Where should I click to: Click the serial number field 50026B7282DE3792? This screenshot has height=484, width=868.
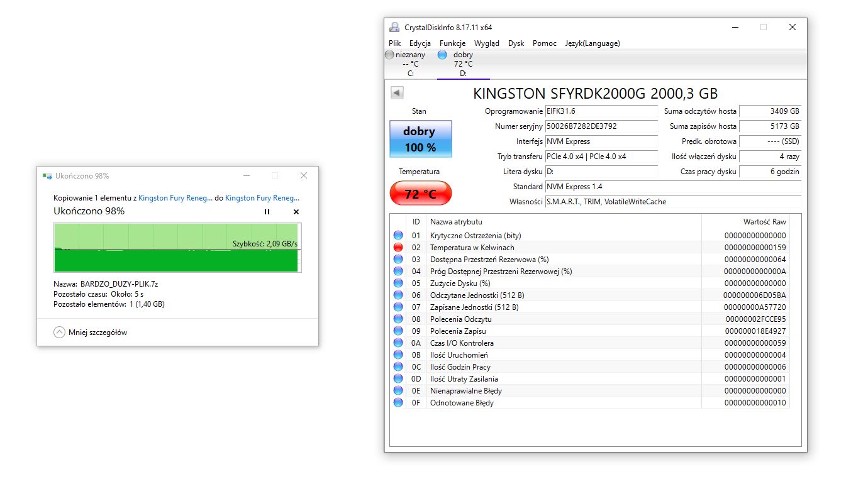601,126
